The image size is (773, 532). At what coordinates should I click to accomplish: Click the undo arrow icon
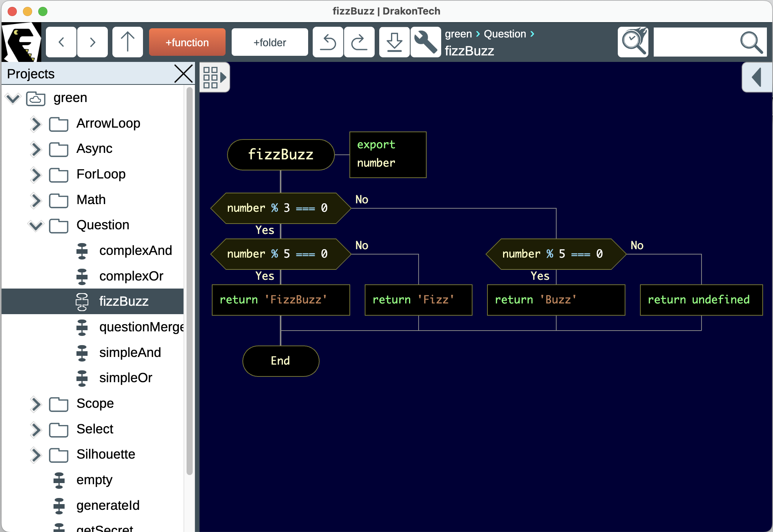[328, 42]
